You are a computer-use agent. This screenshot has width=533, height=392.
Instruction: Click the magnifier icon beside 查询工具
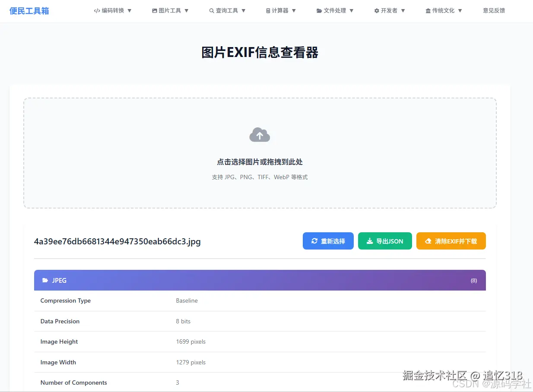coord(211,10)
